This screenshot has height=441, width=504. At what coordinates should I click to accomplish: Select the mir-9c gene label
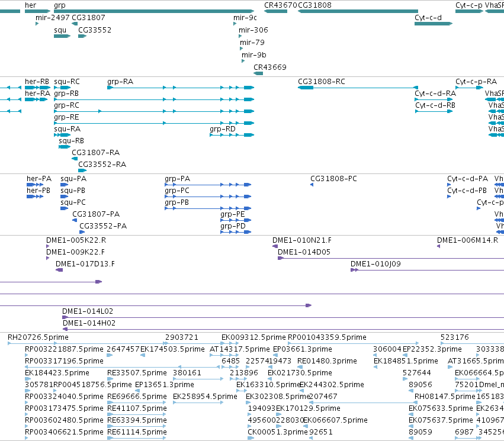(245, 18)
